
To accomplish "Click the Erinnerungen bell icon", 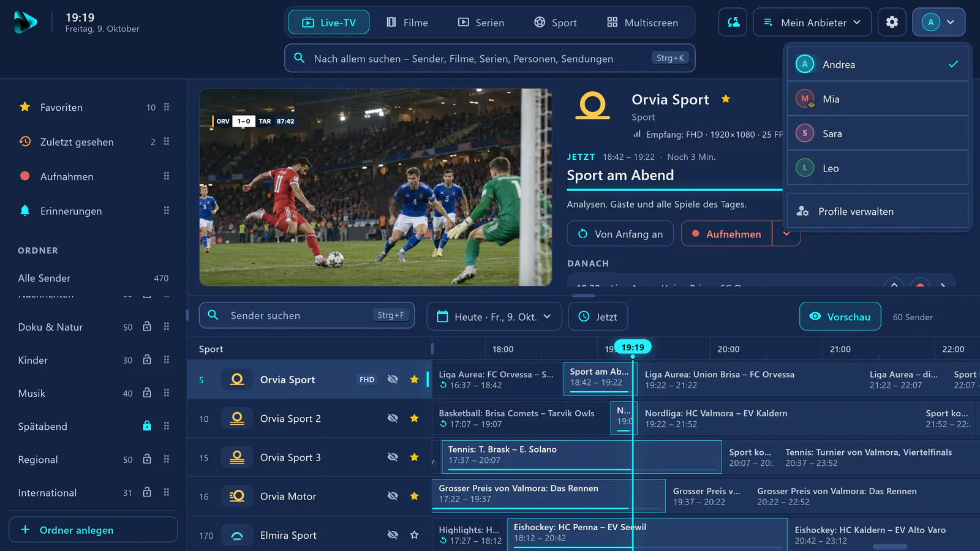I will [25, 211].
